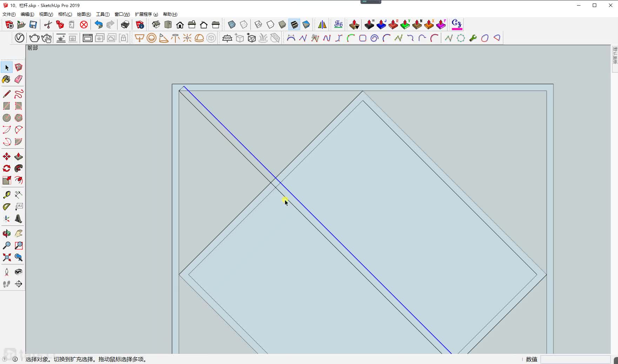Viewport: 618px width, 364px height.
Task: Click the Print icon
Action: 125,25
